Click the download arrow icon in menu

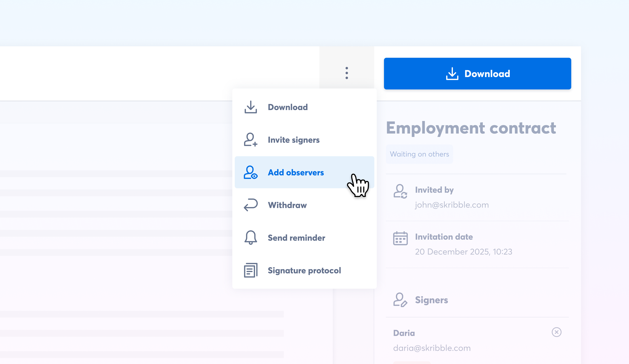click(251, 107)
